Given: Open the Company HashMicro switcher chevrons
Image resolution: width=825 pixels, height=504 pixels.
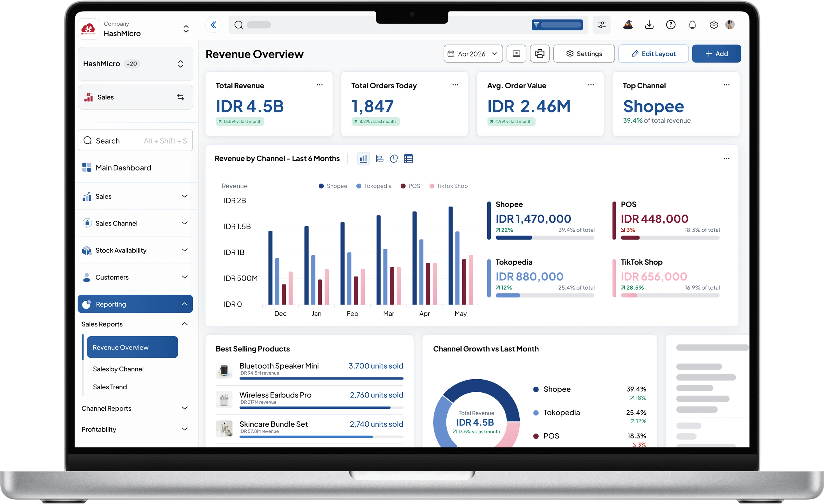Looking at the screenshot, I should click(x=186, y=29).
